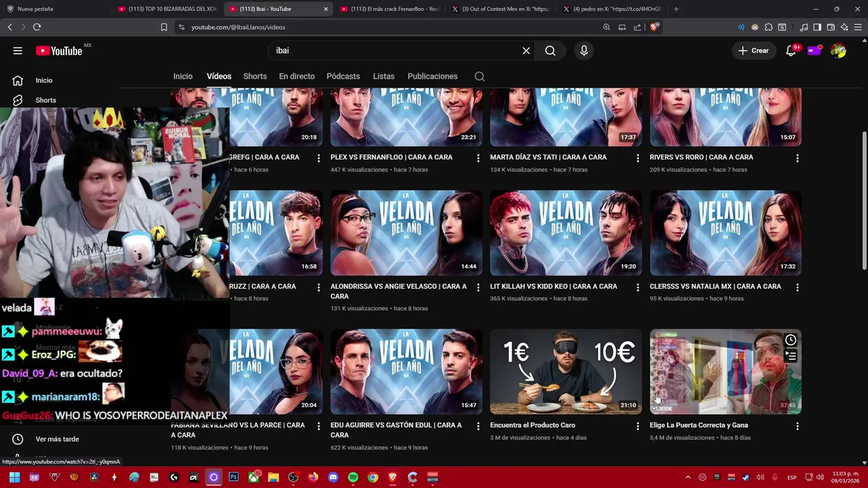This screenshot has width=868, height=488.
Task: Add 'Elige La Puerta Correcta' to Watch later
Action: click(791, 340)
